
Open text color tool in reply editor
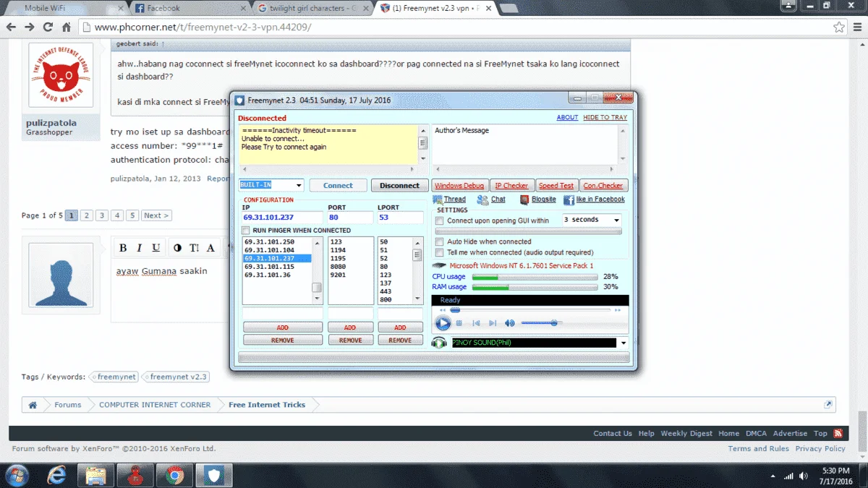coord(178,248)
